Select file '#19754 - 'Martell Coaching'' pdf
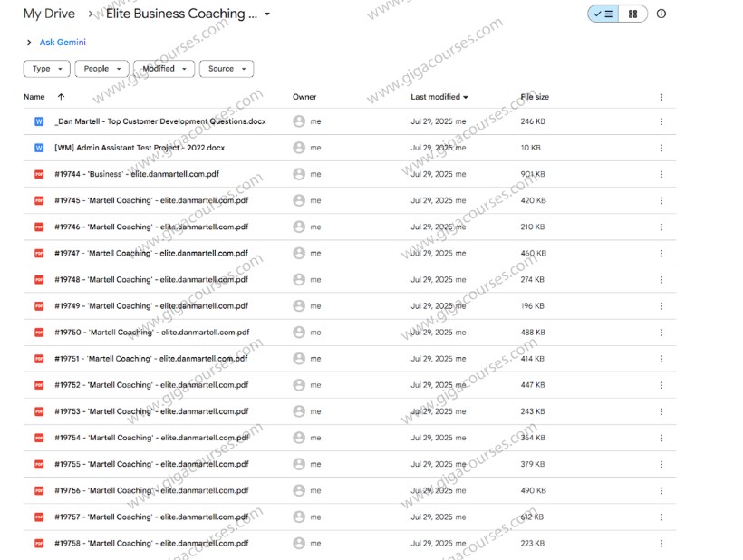Viewport: 743px width, 560px height. 151,438
